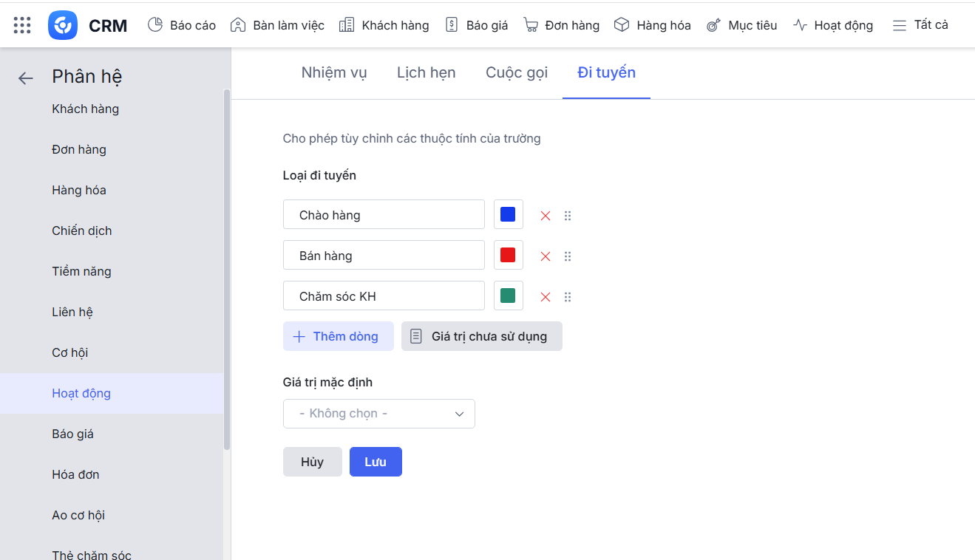Click the Bán hàng text field
Screen dimensions: 975x560
(384, 256)
